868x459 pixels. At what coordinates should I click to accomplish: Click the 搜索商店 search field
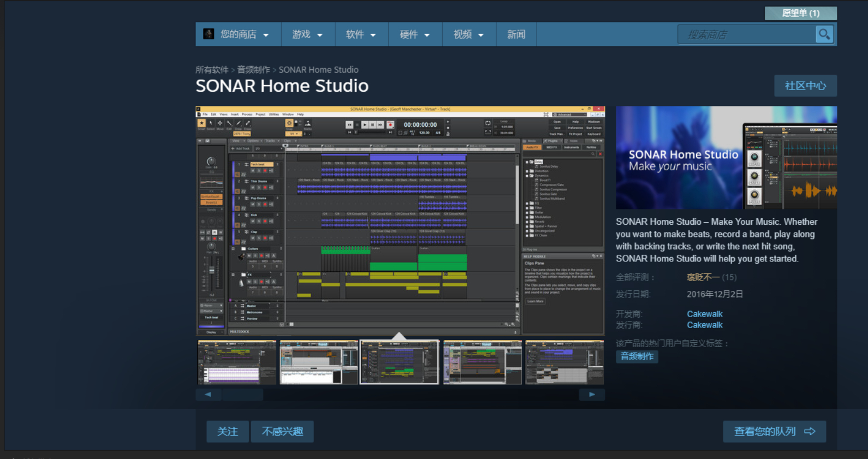coord(747,34)
